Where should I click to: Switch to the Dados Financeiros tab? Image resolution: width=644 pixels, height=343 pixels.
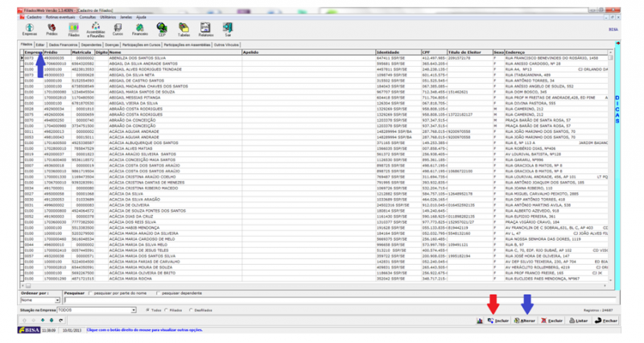point(64,45)
